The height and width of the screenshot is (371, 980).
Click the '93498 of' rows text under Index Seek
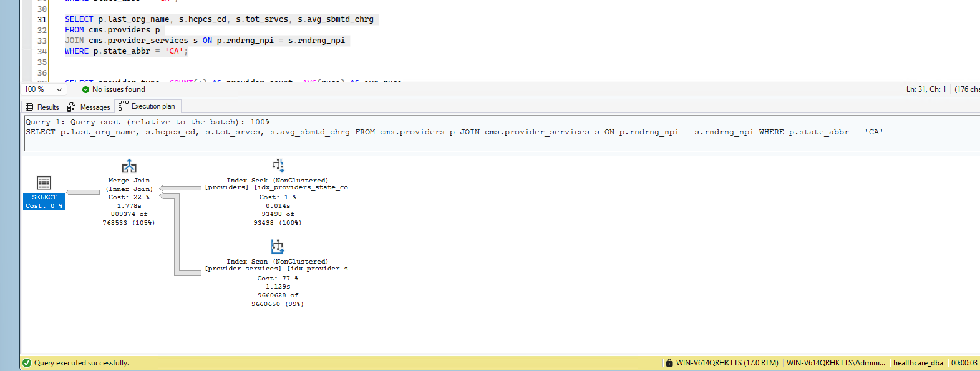tap(278, 214)
